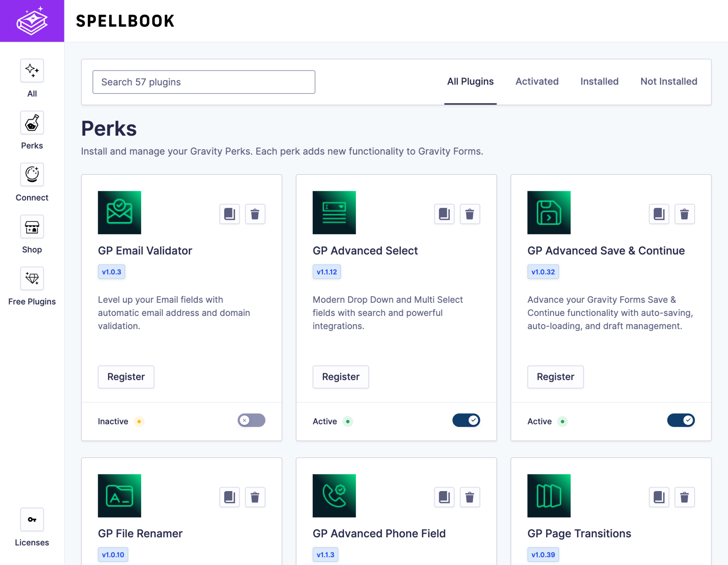Open the Not Installed tab
The height and width of the screenshot is (565, 728).
tap(668, 81)
